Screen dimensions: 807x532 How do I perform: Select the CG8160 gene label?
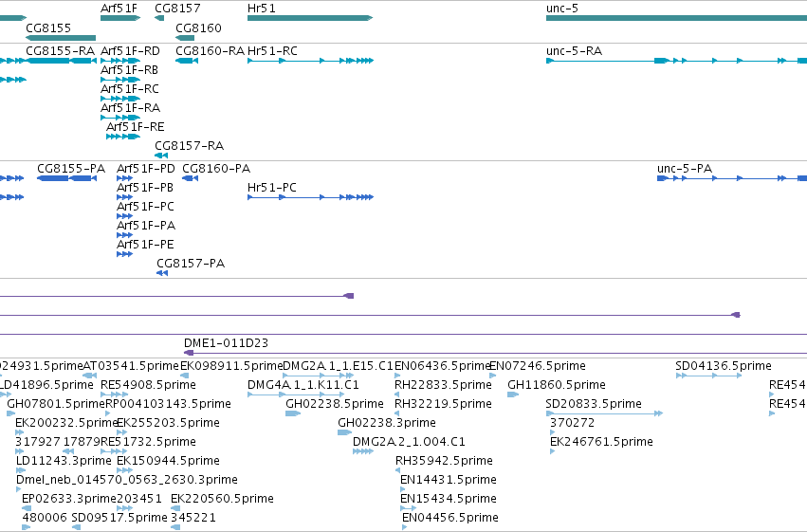(x=198, y=28)
